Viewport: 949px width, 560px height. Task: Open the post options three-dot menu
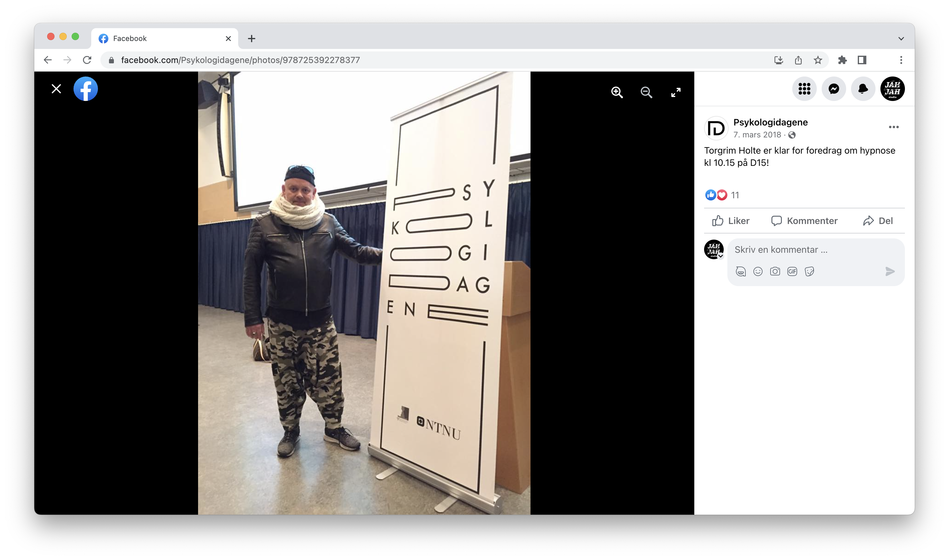(x=894, y=127)
